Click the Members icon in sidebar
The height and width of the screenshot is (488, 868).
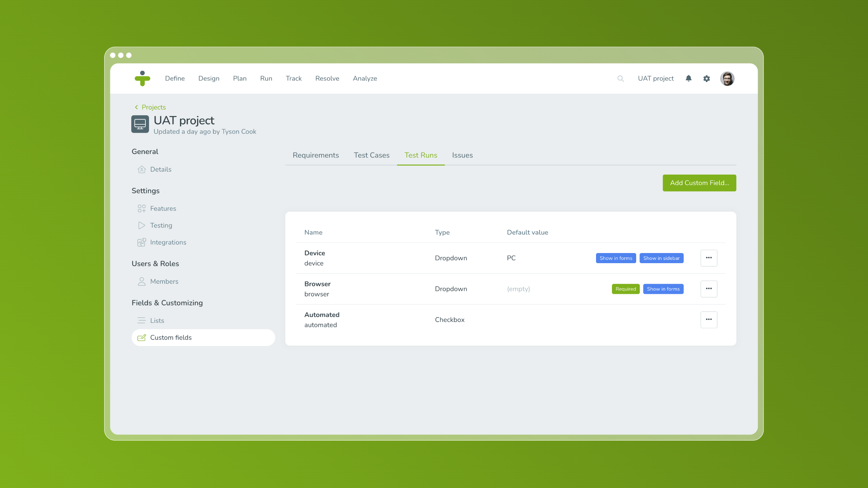click(x=141, y=281)
